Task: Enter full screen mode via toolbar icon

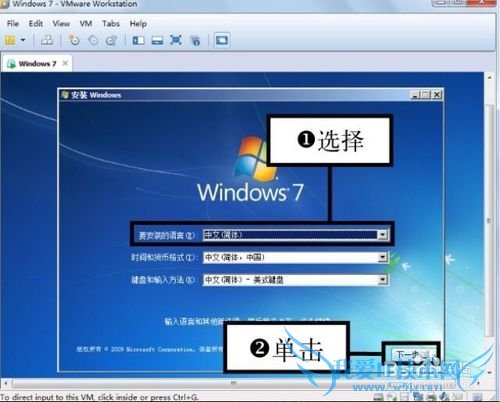Action: (x=176, y=40)
